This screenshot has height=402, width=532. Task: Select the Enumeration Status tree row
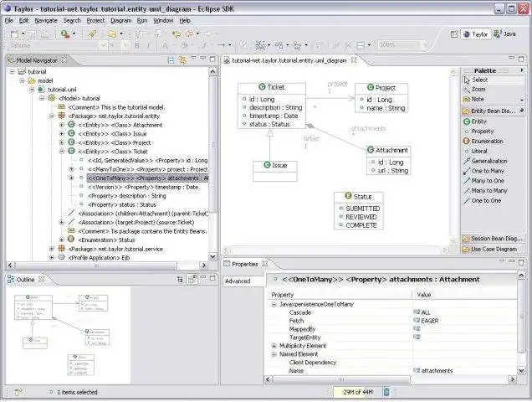106,240
